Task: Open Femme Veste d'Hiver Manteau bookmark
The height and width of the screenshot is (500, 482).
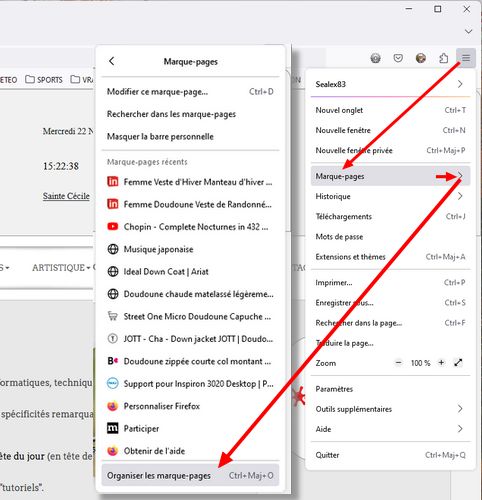Action: [x=190, y=182]
